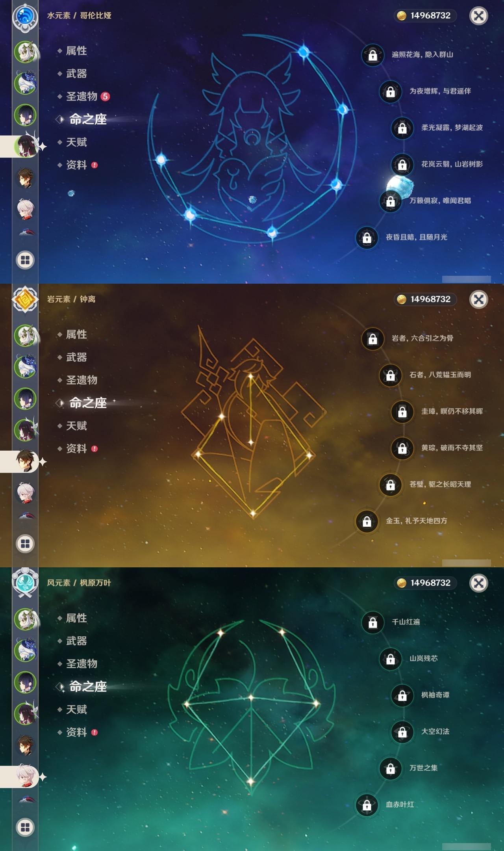Select locked node 万籁俱寂, 唯闻君唱

(425, 201)
